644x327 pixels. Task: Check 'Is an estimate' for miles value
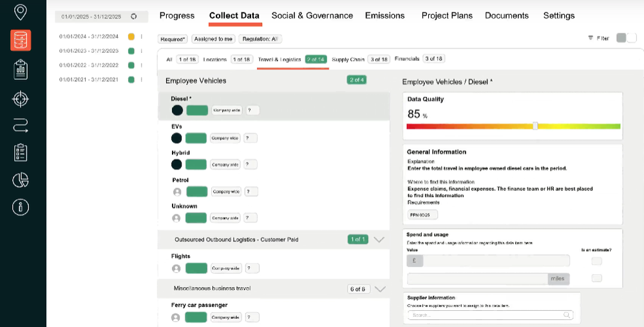[597, 279]
